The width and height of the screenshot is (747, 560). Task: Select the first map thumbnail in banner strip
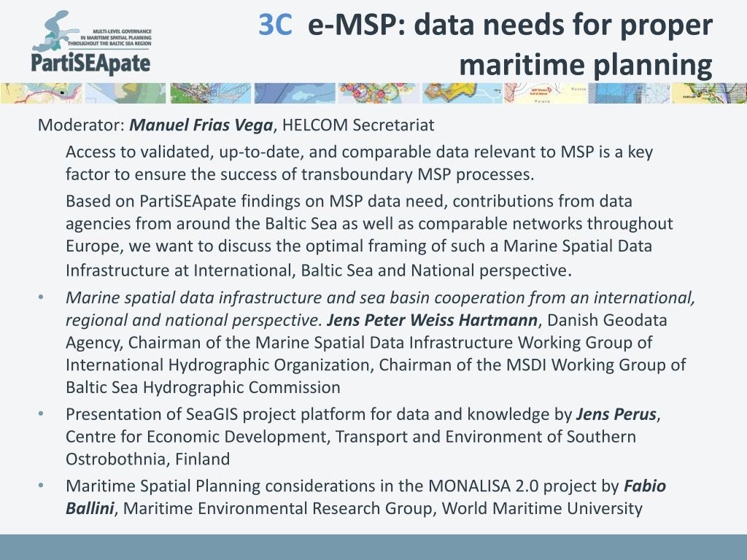42,93
